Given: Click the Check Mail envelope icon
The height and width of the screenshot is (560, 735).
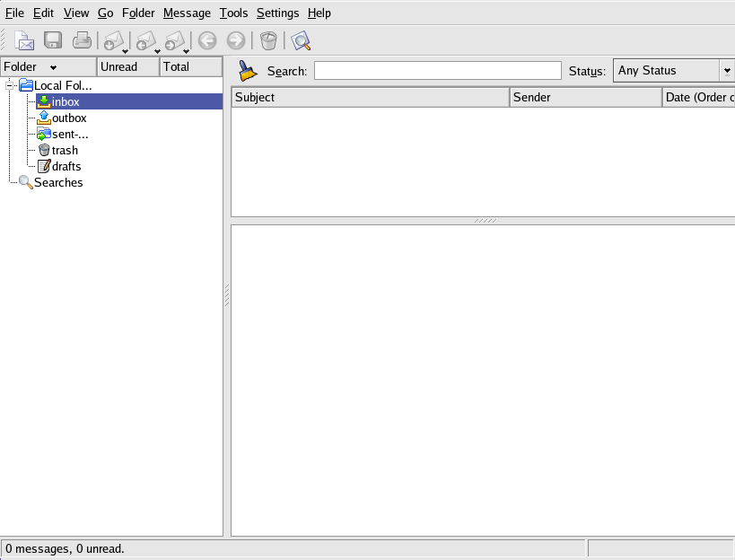Looking at the screenshot, I should pyautogui.click(x=112, y=40).
